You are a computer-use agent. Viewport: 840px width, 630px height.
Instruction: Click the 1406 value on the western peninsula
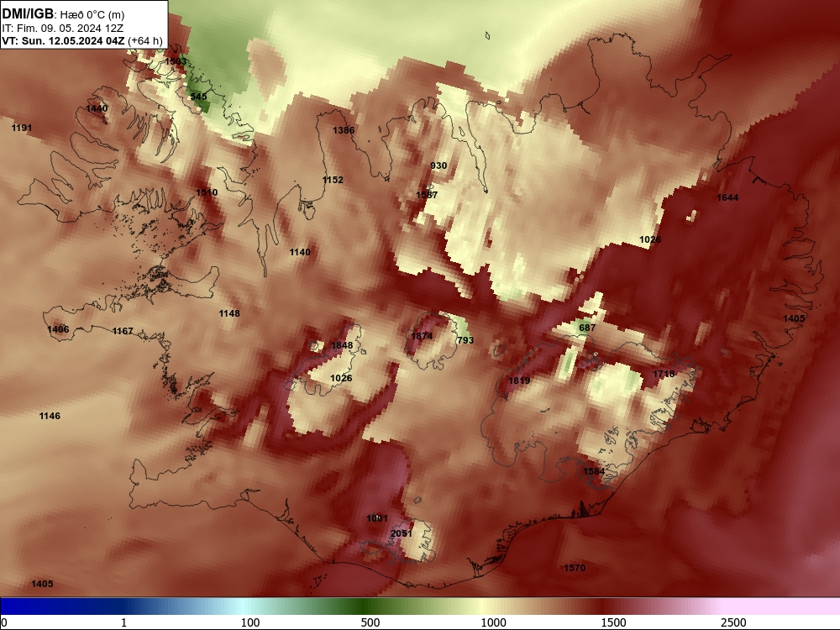click(x=58, y=329)
